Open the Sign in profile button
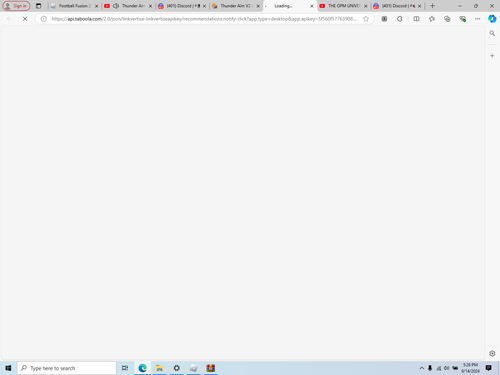The width and height of the screenshot is (500, 375). pos(16,6)
